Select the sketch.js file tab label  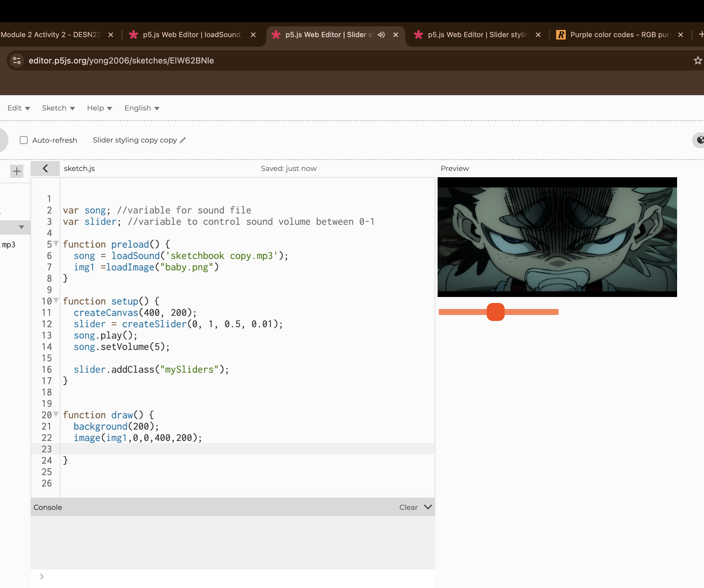click(x=79, y=168)
